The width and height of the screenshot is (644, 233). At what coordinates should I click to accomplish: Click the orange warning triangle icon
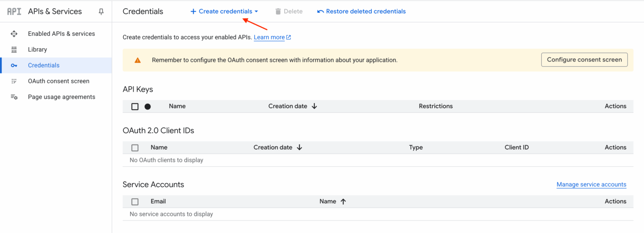[137, 60]
